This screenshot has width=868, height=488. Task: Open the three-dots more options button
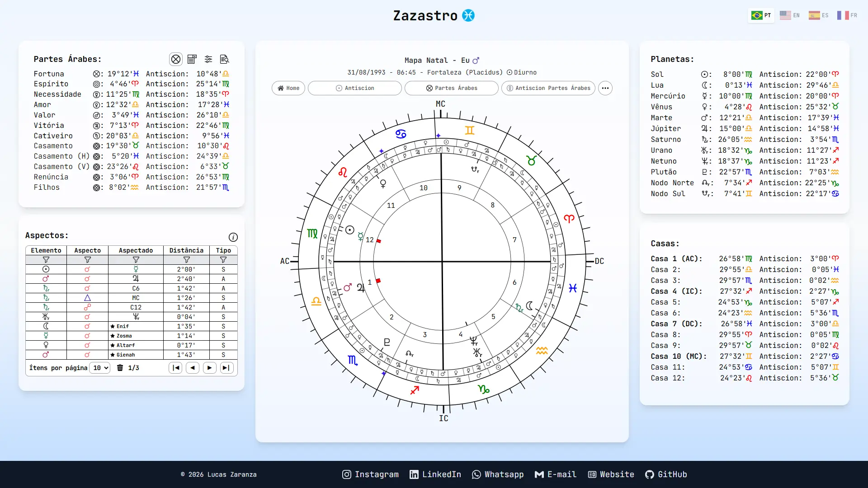(x=605, y=88)
